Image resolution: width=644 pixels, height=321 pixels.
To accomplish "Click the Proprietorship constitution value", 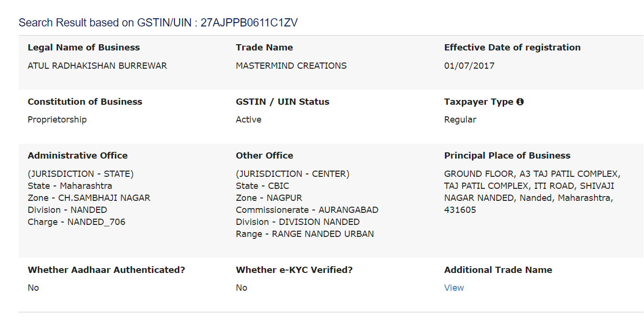I will click(57, 120).
